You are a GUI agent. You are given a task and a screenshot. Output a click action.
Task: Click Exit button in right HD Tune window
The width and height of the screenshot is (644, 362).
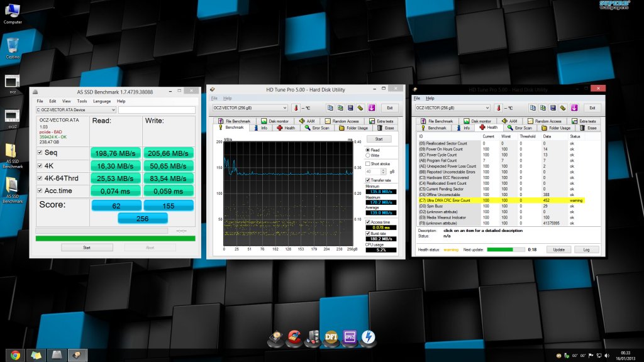(x=592, y=108)
